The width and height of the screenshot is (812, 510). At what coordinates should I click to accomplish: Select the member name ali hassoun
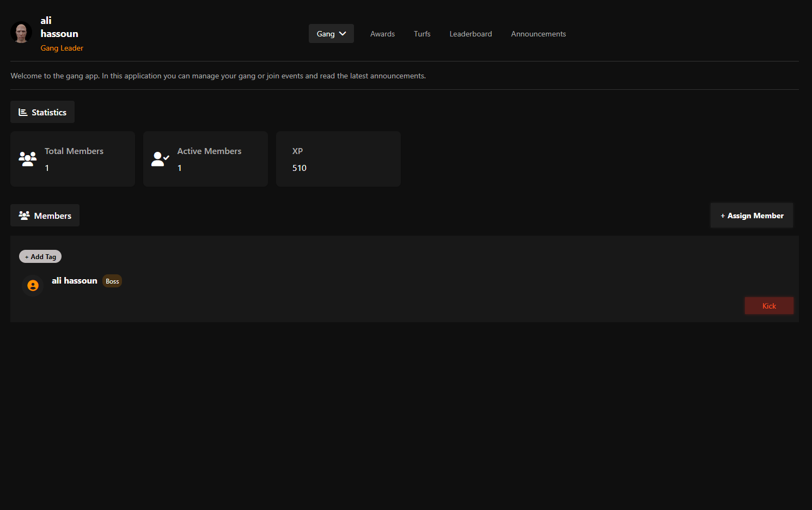[75, 281]
